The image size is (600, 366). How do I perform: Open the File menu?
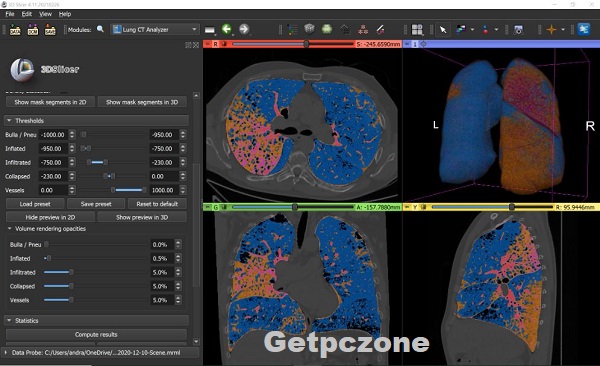(x=10, y=14)
